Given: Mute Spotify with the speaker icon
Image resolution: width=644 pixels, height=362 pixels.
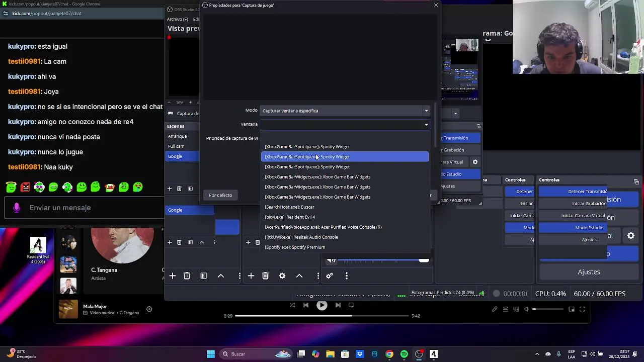Looking at the screenshot, I should coord(526,309).
